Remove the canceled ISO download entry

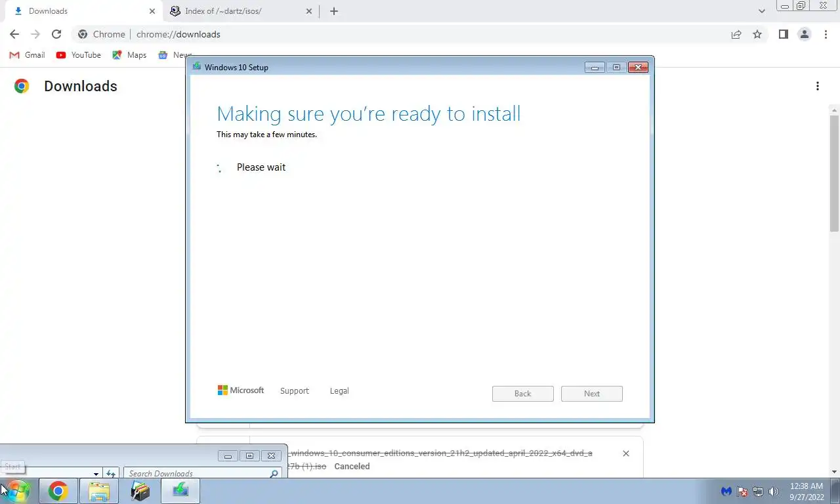pyautogui.click(x=626, y=453)
